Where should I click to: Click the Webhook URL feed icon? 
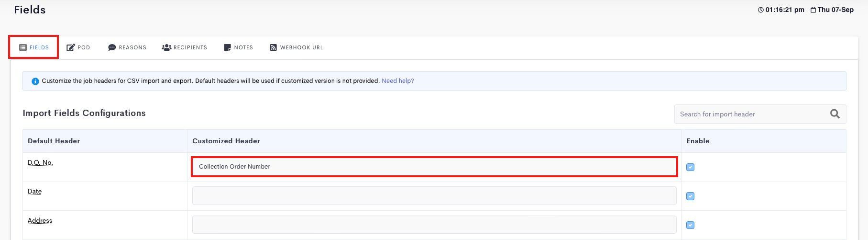pyautogui.click(x=274, y=47)
